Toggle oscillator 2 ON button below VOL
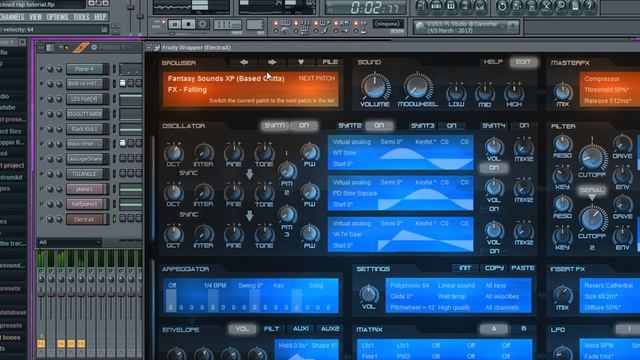This screenshot has height=360, width=640. coord(493,209)
